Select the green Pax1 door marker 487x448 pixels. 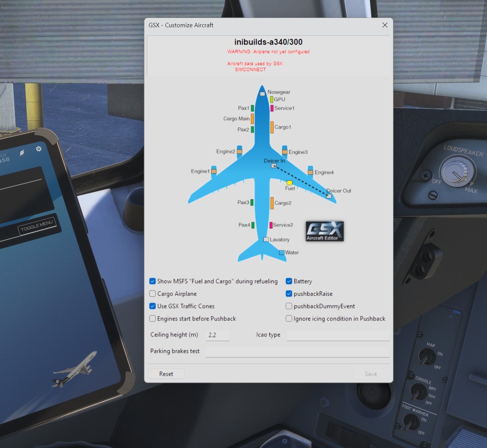[252, 108]
